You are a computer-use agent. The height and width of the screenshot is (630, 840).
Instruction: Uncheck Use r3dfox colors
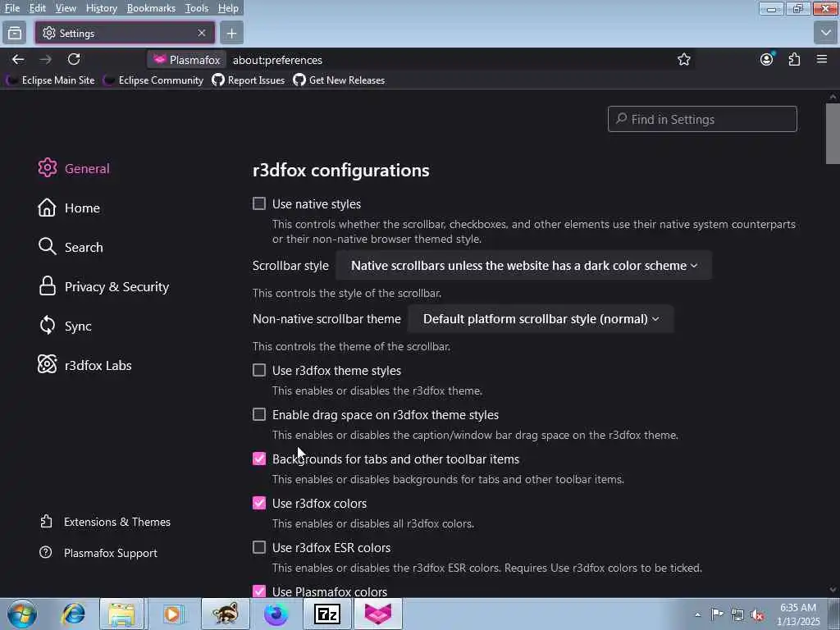pyautogui.click(x=259, y=503)
